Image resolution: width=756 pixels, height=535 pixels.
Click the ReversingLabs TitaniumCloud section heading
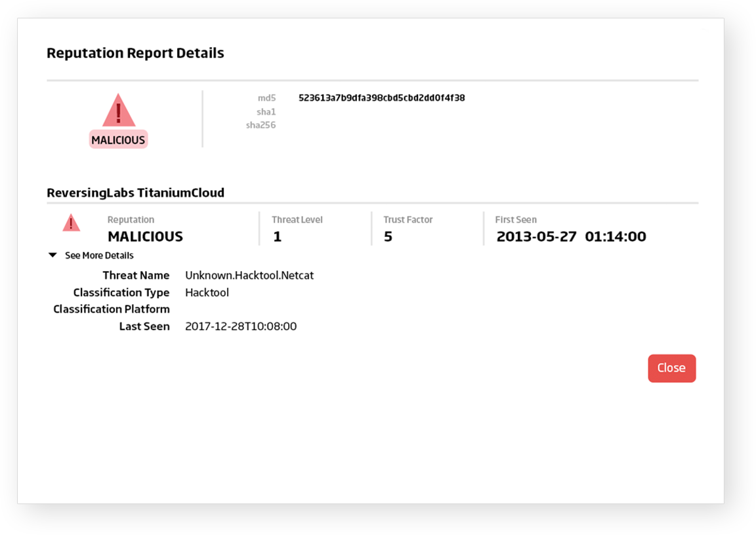tap(135, 192)
